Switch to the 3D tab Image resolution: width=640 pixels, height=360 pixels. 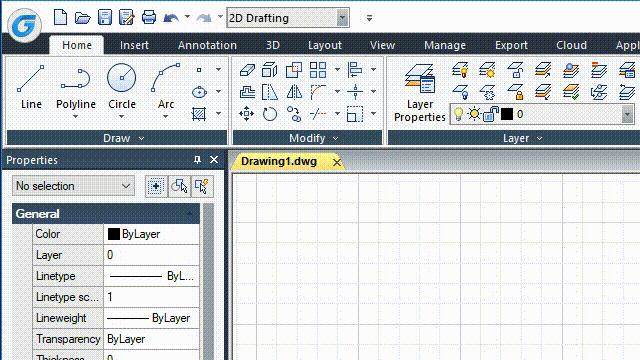(x=273, y=45)
